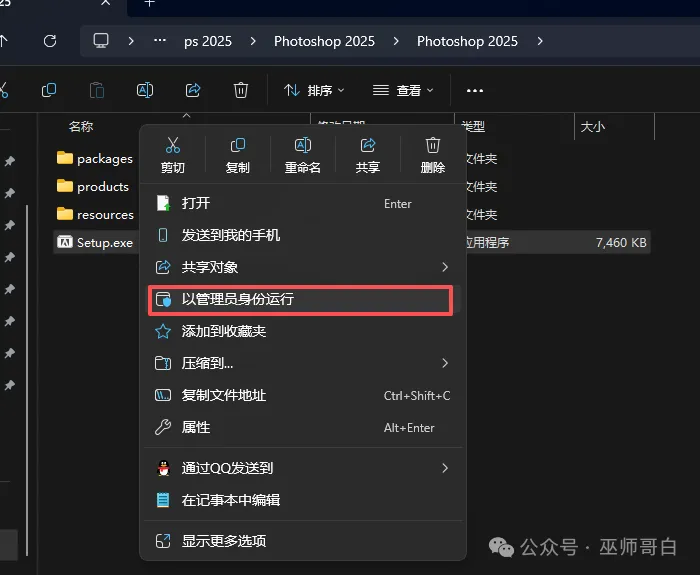Click the star icon beside 添加到收藏夹
The width and height of the screenshot is (700, 575).
coord(162,331)
